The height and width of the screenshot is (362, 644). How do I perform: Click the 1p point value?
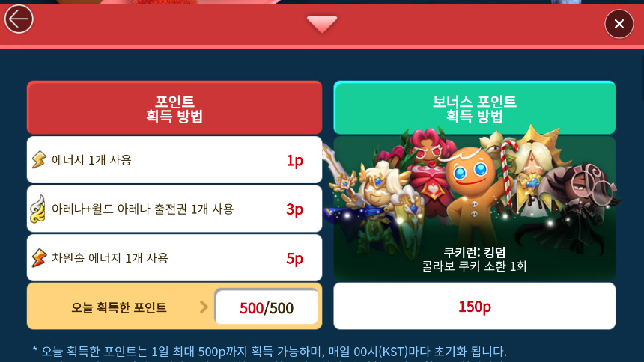[x=294, y=160]
